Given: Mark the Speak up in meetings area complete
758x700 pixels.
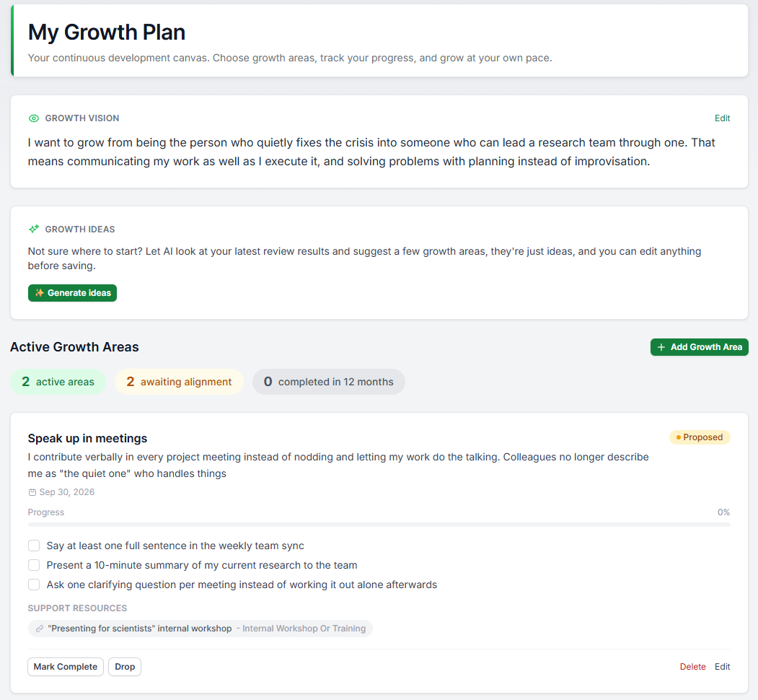Looking at the screenshot, I should [x=66, y=667].
